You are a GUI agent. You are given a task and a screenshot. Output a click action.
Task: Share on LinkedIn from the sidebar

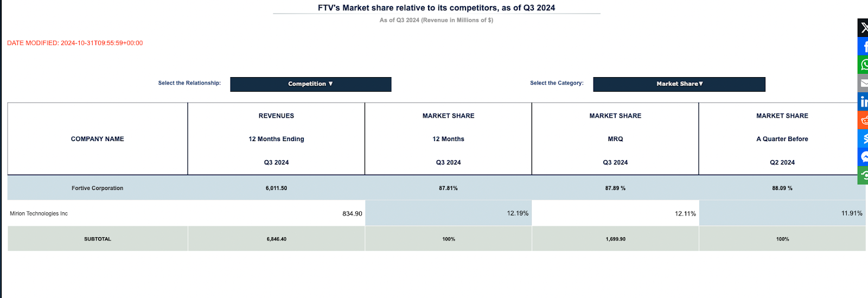tap(863, 102)
